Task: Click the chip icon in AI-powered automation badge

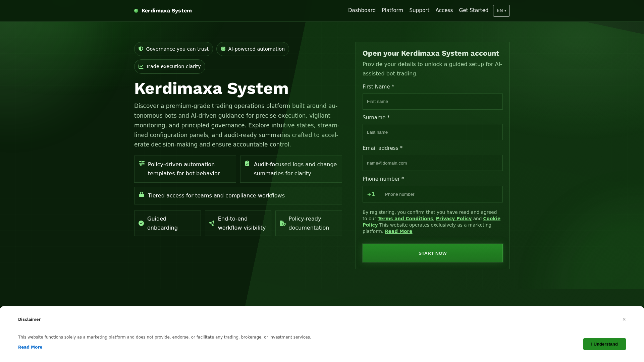Action: pyautogui.click(x=223, y=49)
